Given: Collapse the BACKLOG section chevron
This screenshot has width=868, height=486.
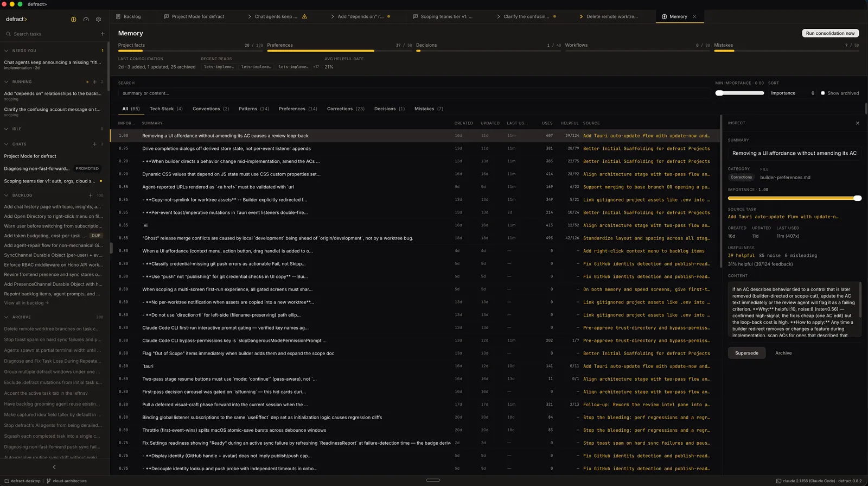Looking at the screenshot, I should [x=7, y=195].
